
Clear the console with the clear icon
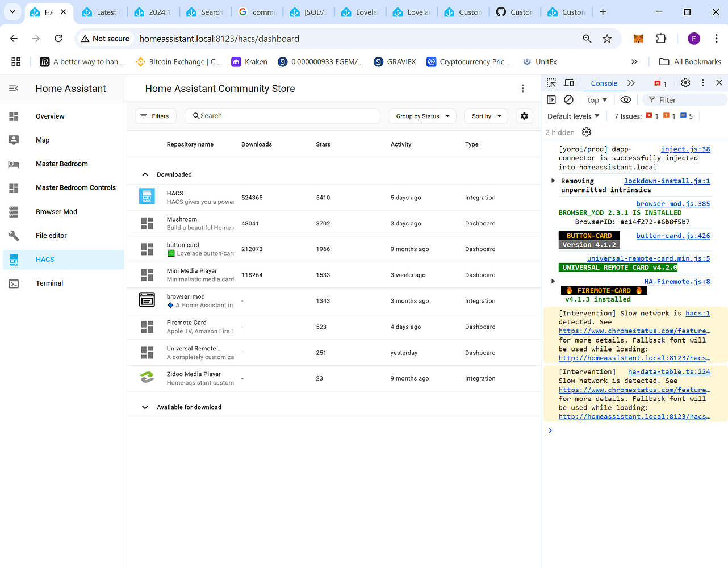[x=568, y=99]
